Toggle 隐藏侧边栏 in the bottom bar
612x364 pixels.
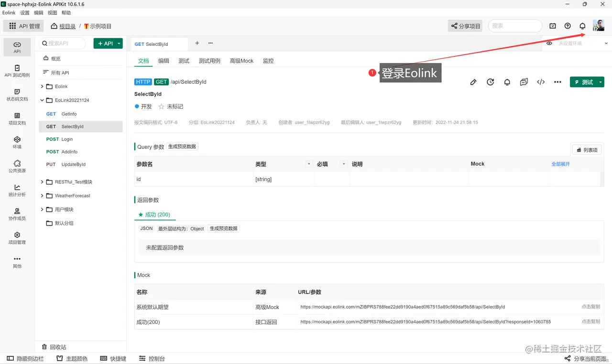pos(25,358)
